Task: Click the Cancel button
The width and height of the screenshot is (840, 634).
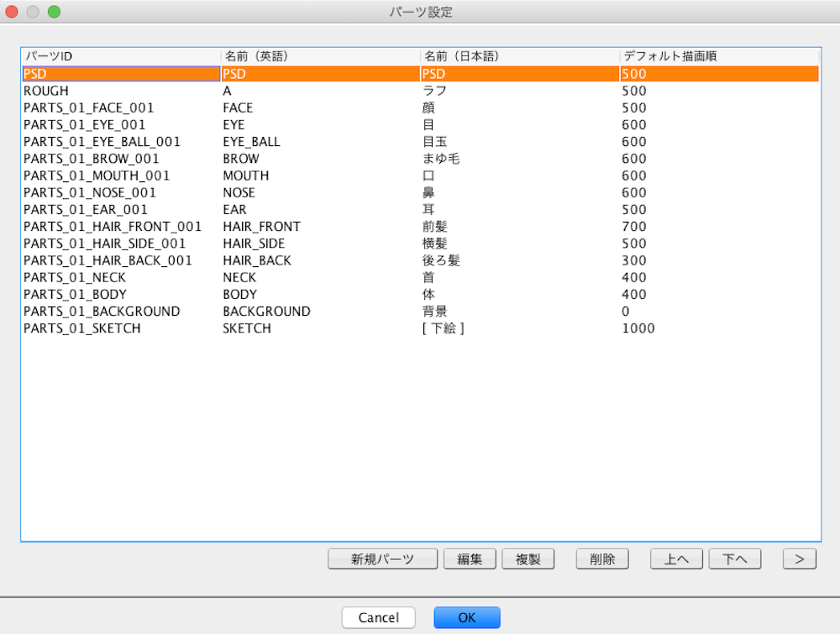Action: click(379, 617)
